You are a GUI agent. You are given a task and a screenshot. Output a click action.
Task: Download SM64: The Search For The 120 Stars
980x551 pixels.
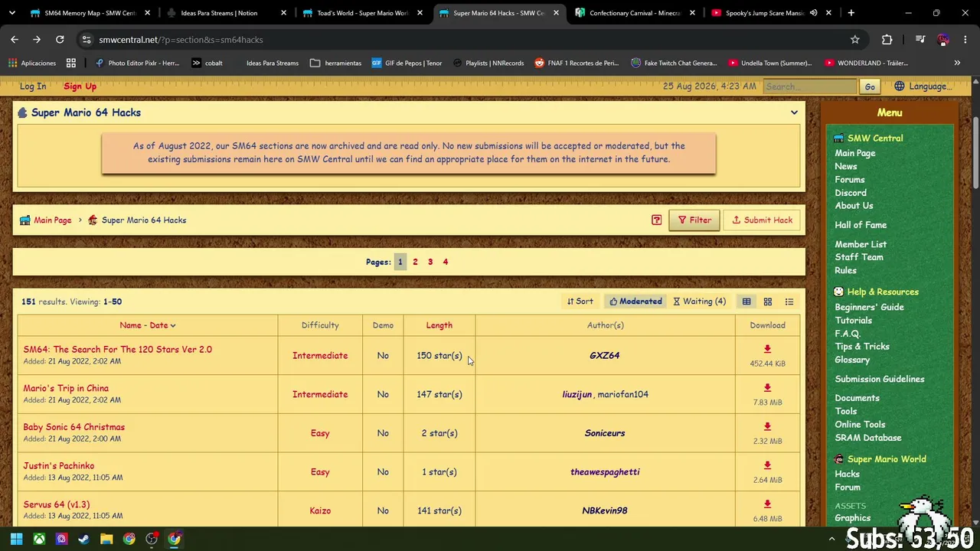coord(767,350)
